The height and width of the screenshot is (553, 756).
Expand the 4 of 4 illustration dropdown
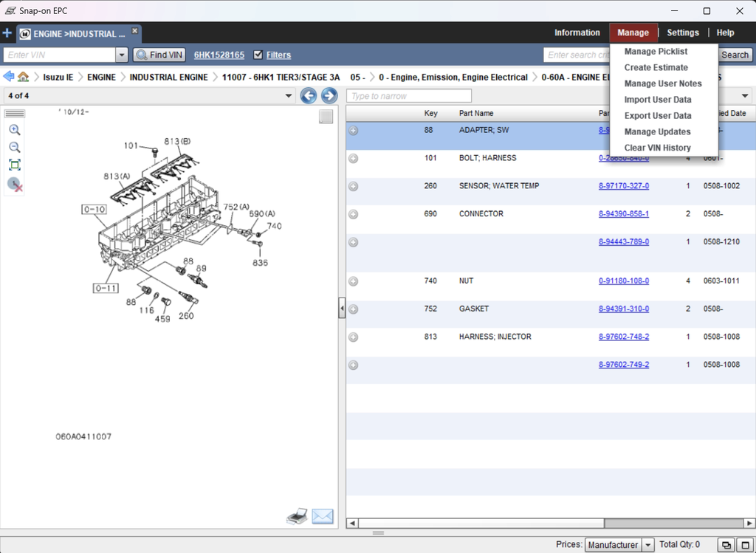pyautogui.click(x=289, y=95)
